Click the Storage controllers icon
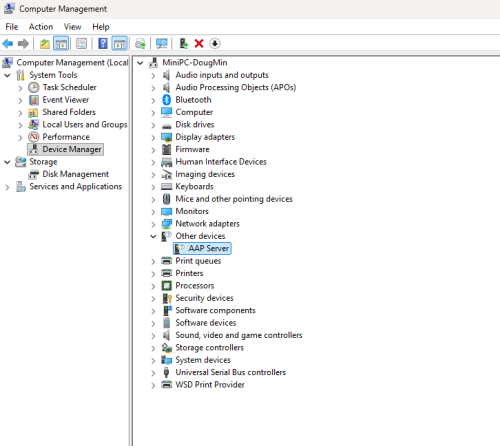The image size is (500, 446). [166, 348]
